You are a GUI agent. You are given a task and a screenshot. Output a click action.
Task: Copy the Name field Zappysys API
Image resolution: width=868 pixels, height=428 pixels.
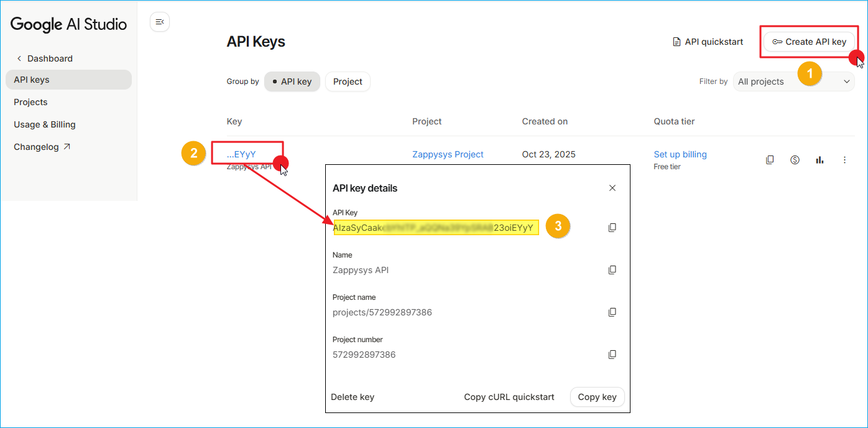[x=612, y=270]
